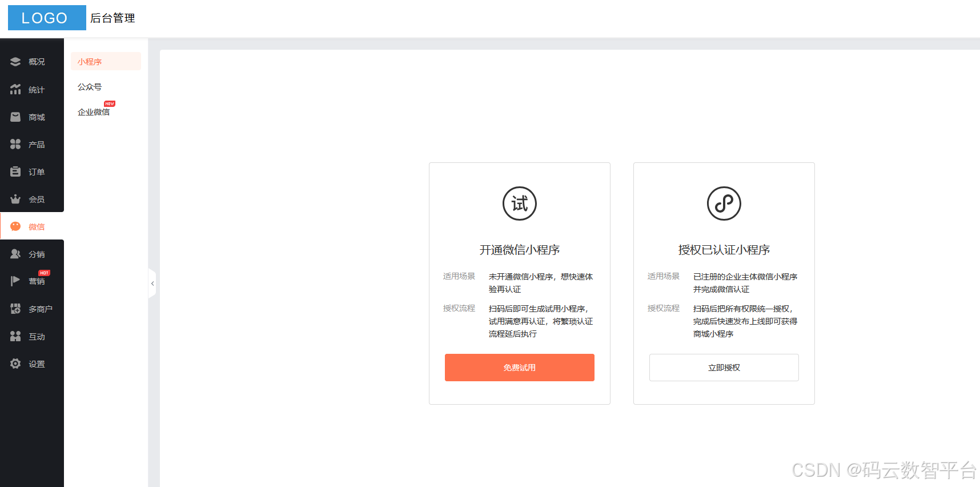Click the 微信 WeChat bubble icon

pyautogui.click(x=15, y=226)
